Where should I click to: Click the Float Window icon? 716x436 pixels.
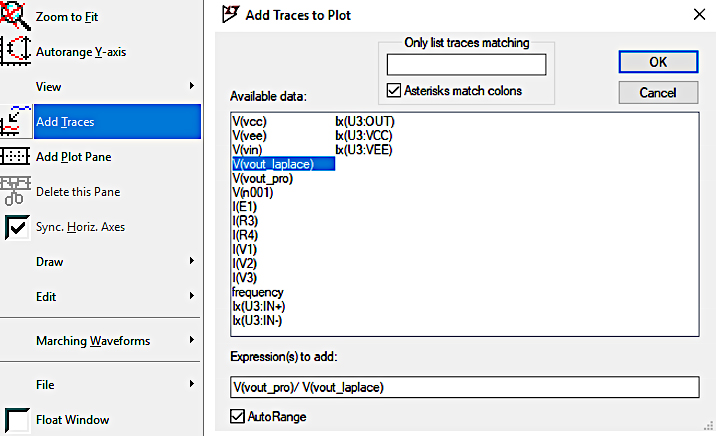16,420
